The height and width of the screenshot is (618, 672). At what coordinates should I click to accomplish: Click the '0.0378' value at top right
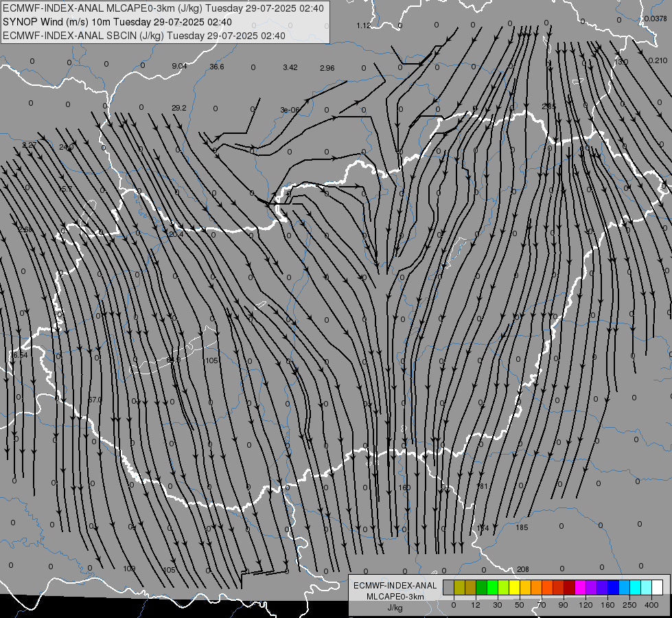[x=656, y=19]
